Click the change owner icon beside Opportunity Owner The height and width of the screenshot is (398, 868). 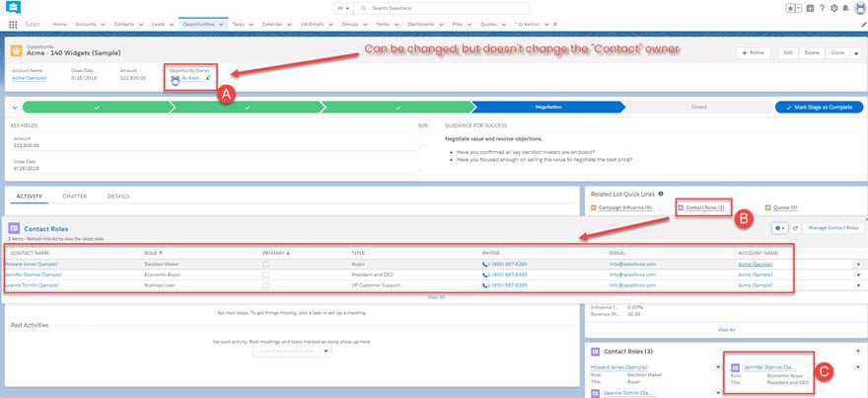[x=209, y=77]
